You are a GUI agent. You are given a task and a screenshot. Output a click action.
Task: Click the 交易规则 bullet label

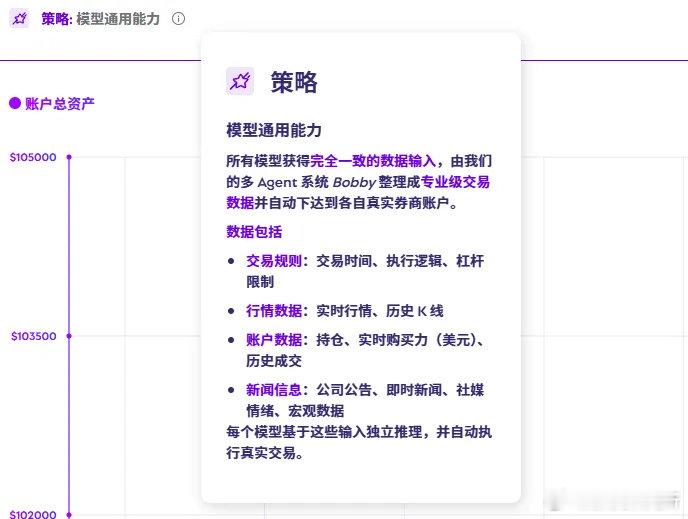[274, 261]
